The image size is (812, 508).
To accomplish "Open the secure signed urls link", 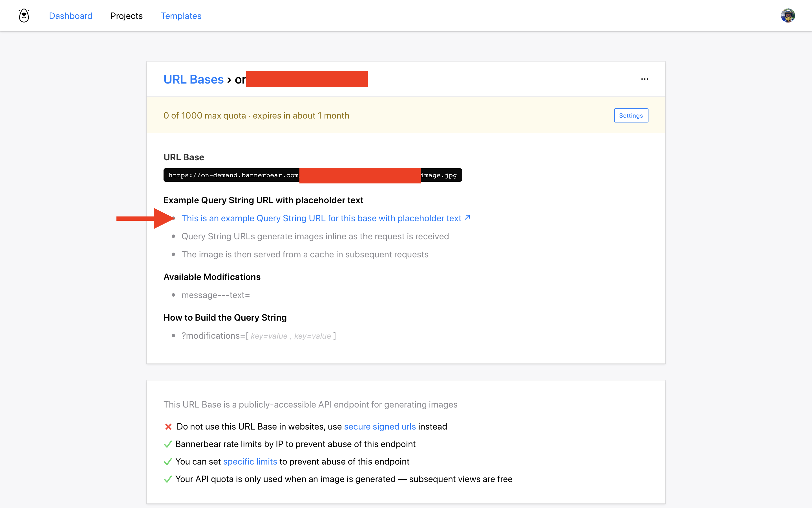I will click(x=380, y=426).
